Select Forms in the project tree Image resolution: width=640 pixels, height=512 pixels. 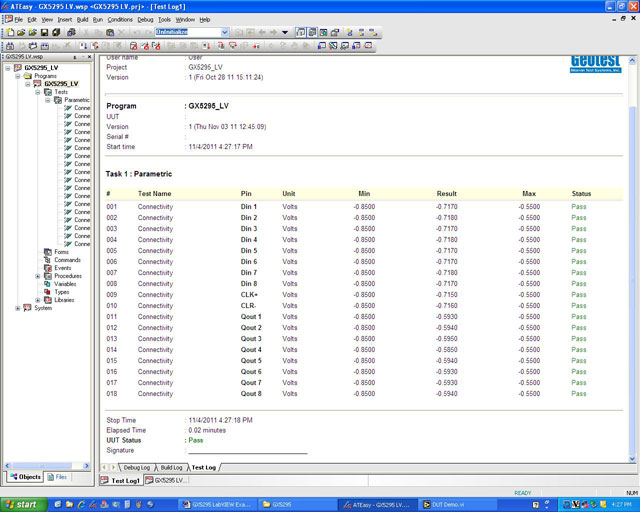(61, 252)
